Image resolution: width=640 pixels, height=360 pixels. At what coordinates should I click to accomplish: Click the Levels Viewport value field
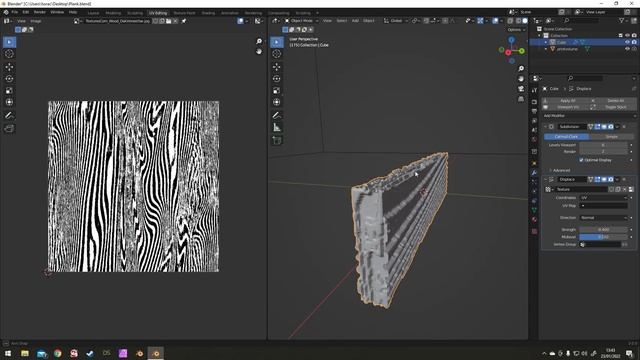(604, 145)
